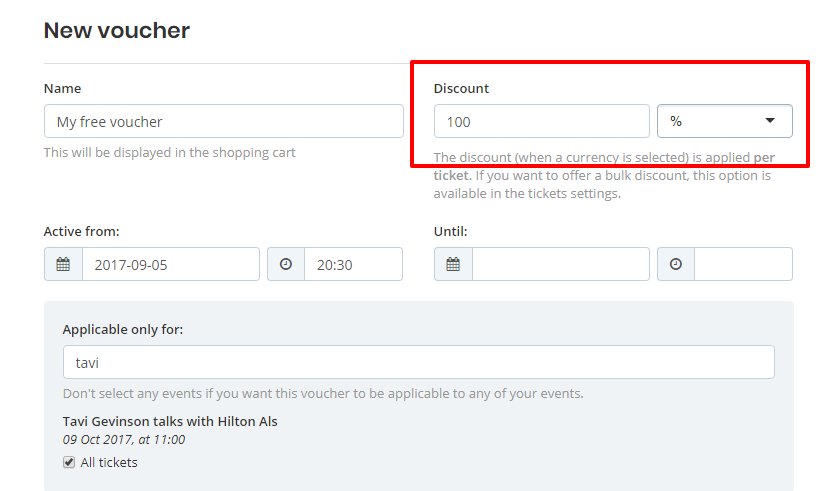Open the Until date calendar icon

tap(453, 264)
